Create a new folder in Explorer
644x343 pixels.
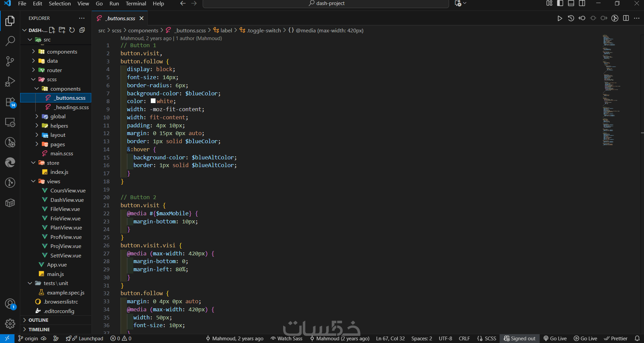click(x=62, y=30)
